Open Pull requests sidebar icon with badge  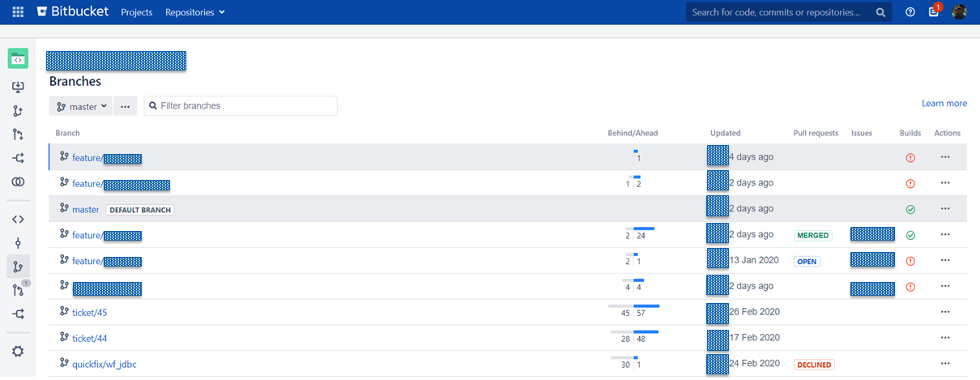[19, 289]
